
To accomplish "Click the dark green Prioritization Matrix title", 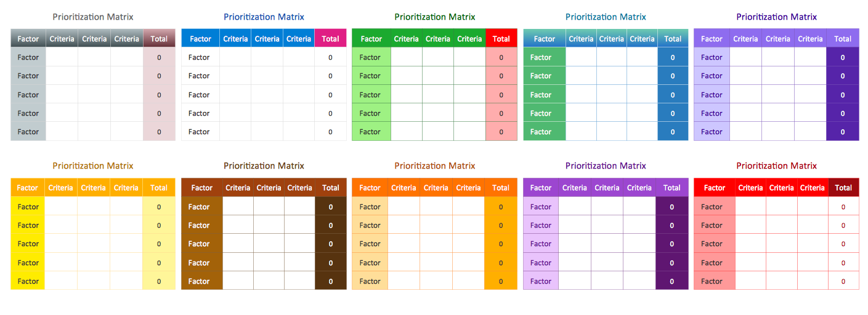I will point(434,17).
